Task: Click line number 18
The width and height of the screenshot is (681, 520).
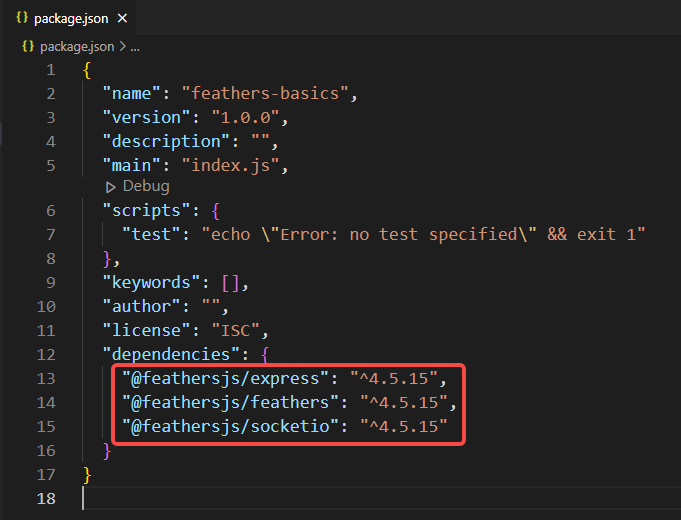Action: pyautogui.click(x=46, y=498)
